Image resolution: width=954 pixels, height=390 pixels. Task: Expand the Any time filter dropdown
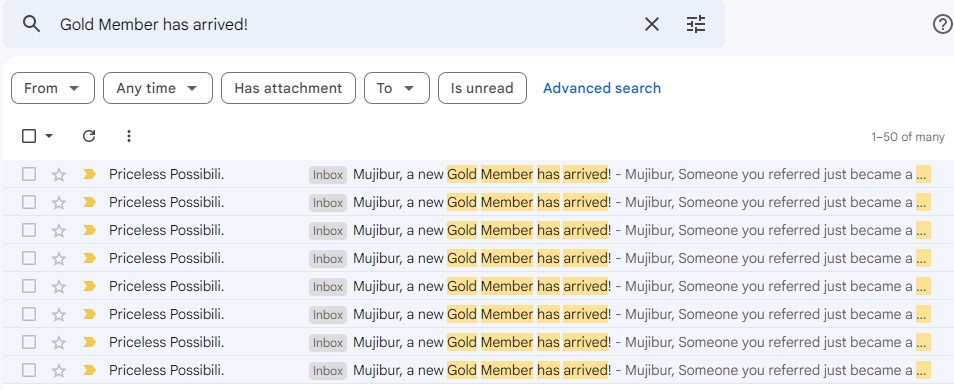pyautogui.click(x=158, y=88)
